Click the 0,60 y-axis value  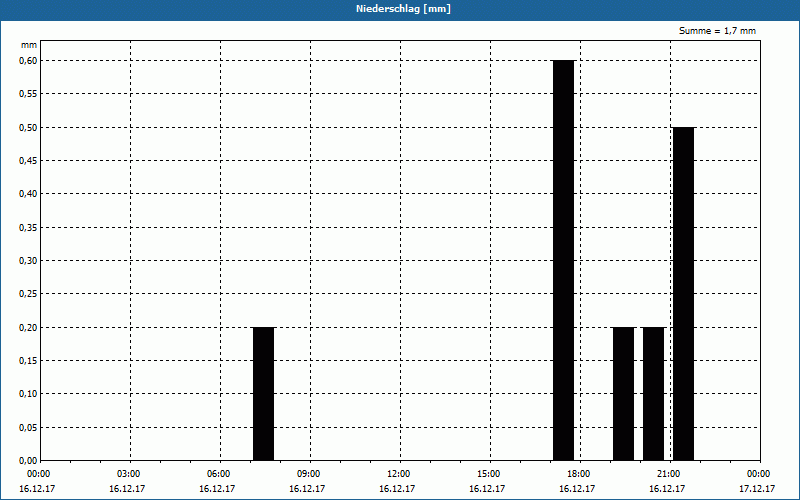tap(28, 61)
